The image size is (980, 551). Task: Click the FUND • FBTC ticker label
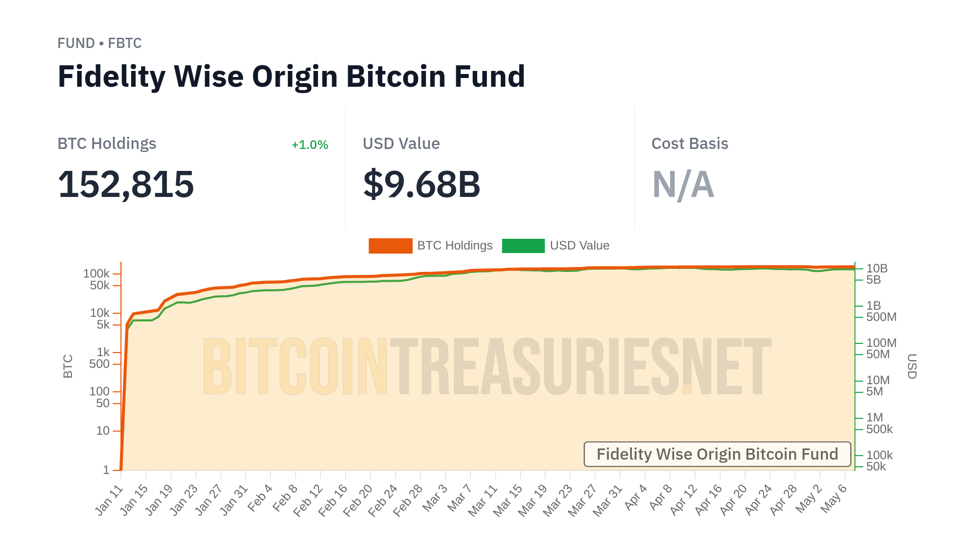point(100,43)
